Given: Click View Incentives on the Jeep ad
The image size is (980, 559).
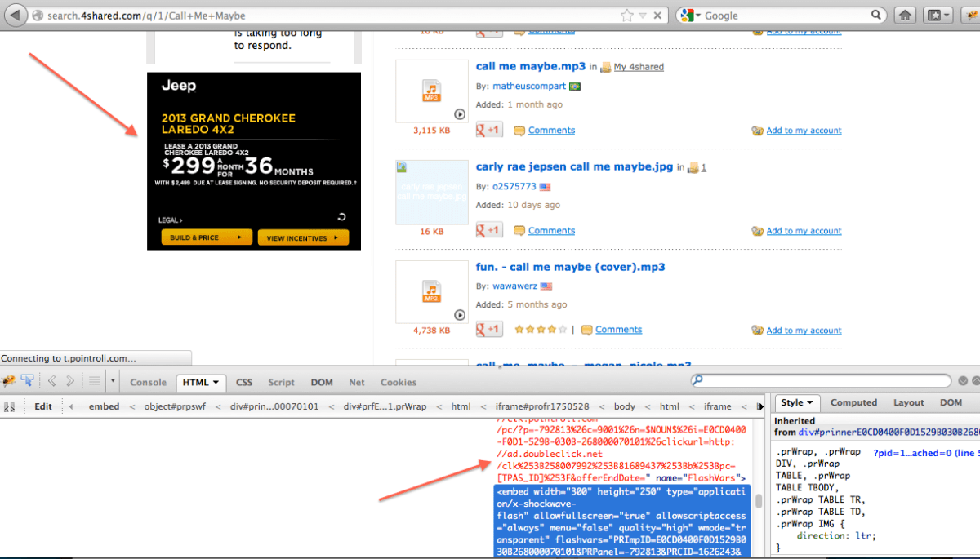Looking at the screenshot, I should click(x=303, y=237).
